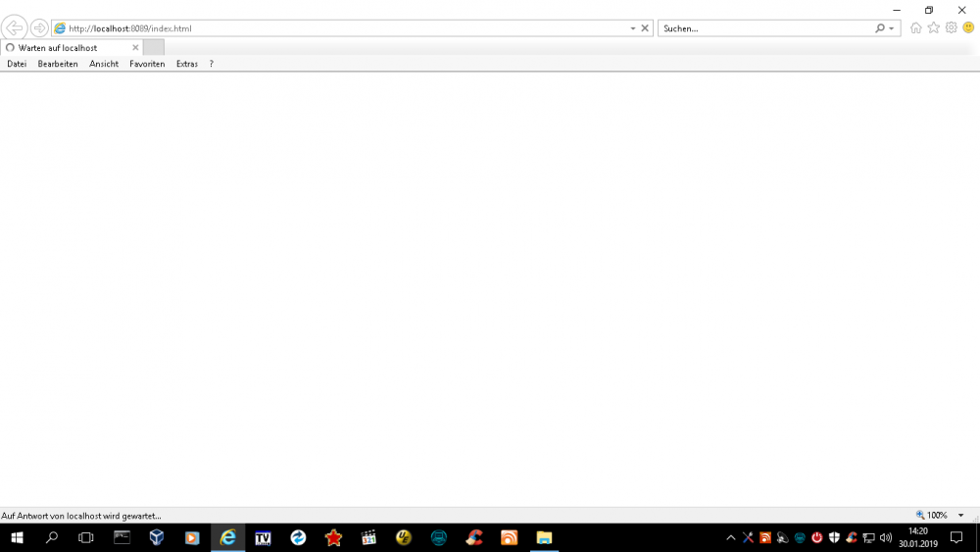This screenshot has width=980, height=552.
Task: Open the orange RSS feed taskbar icon
Action: pos(510,537)
